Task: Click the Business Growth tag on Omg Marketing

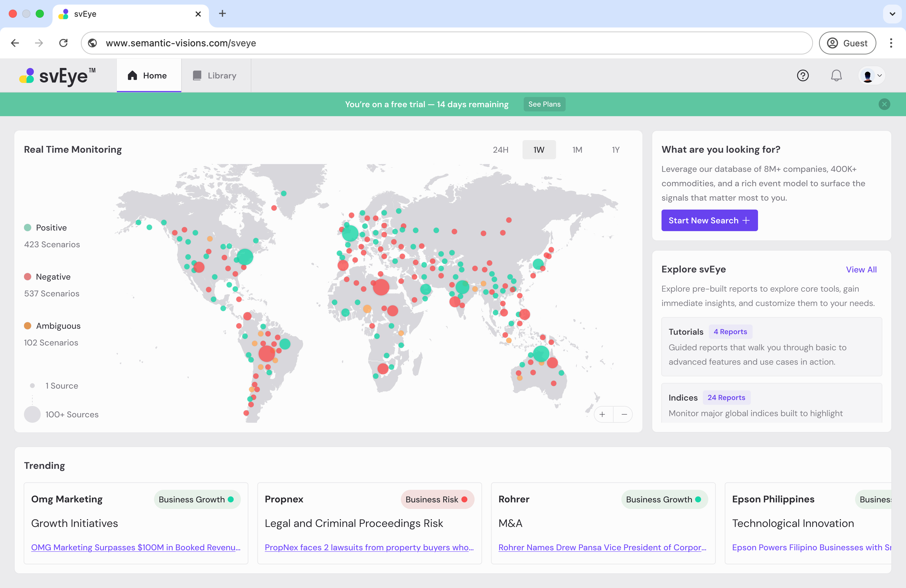Action: (x=197, y=499)
